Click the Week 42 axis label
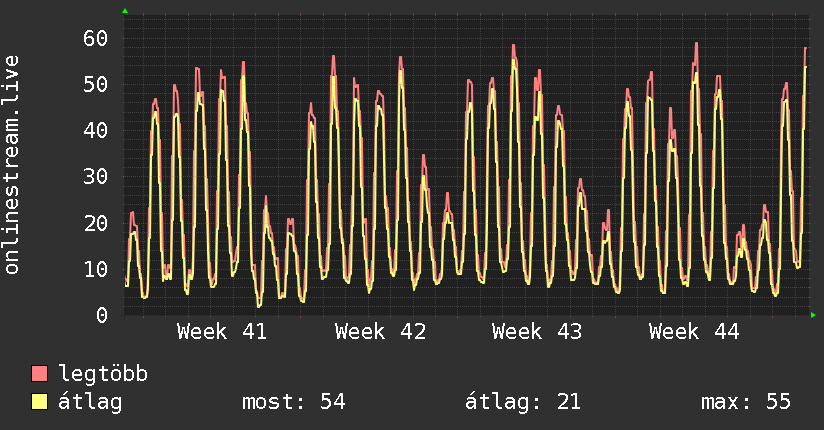 (x=380, y=332)
